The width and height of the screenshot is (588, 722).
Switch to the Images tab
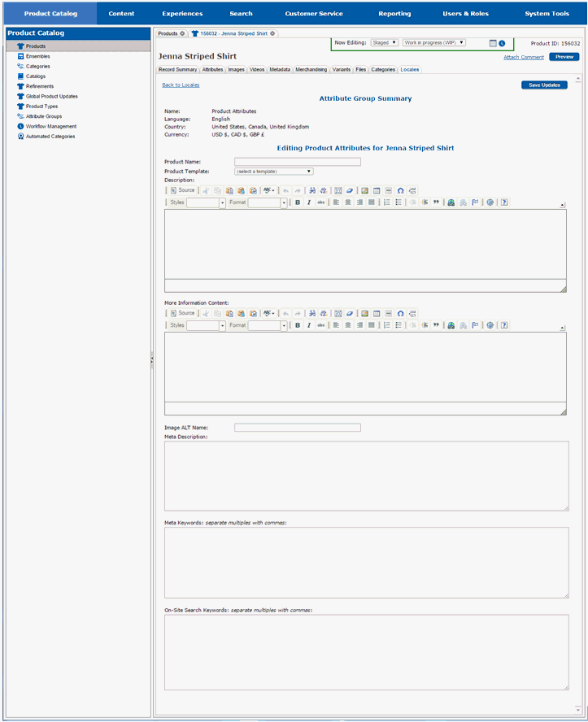tap(236, 70)
